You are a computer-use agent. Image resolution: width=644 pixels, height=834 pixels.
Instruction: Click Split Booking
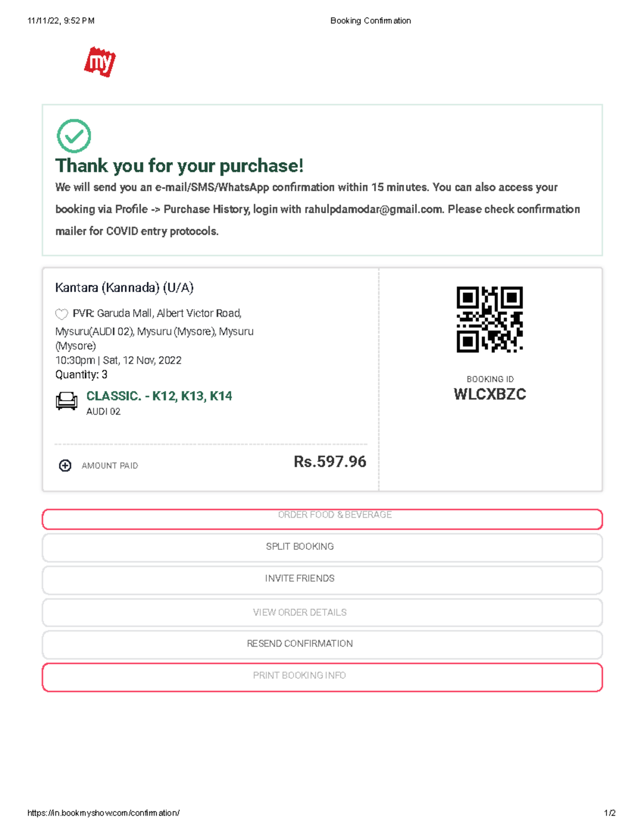pyautogui.click(x=322, y=547)
